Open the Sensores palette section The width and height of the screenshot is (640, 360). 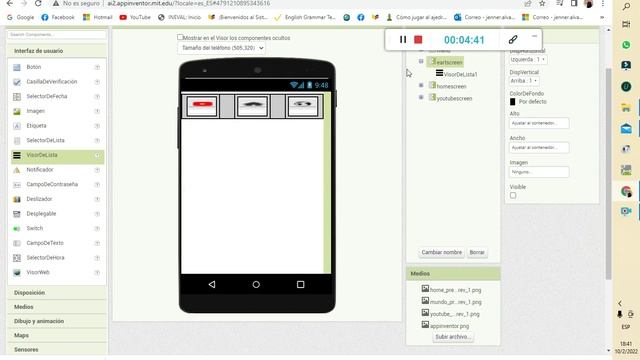tap(57, 350)
